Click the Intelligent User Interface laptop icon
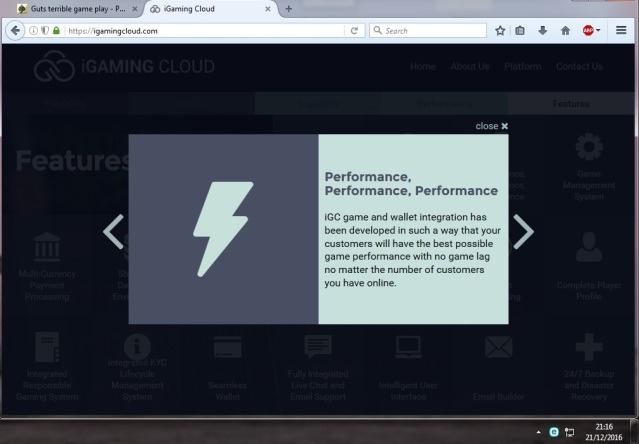 (x=408, y=347)
